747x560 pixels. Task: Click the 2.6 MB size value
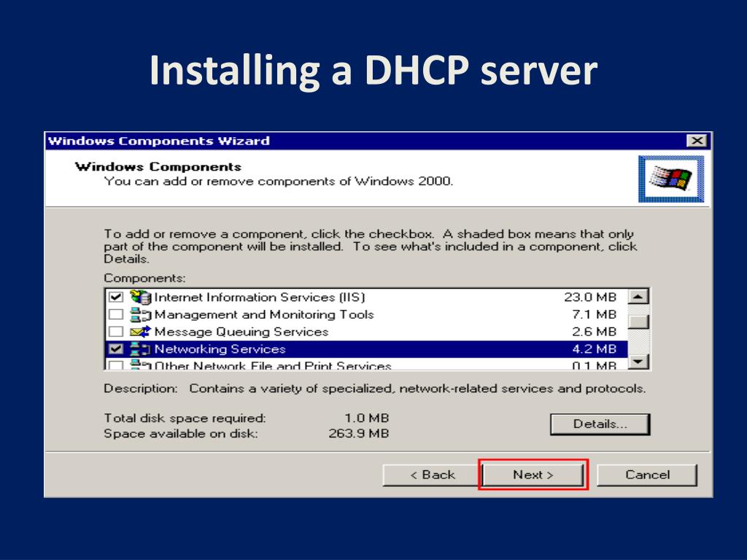tap(594, 332)
